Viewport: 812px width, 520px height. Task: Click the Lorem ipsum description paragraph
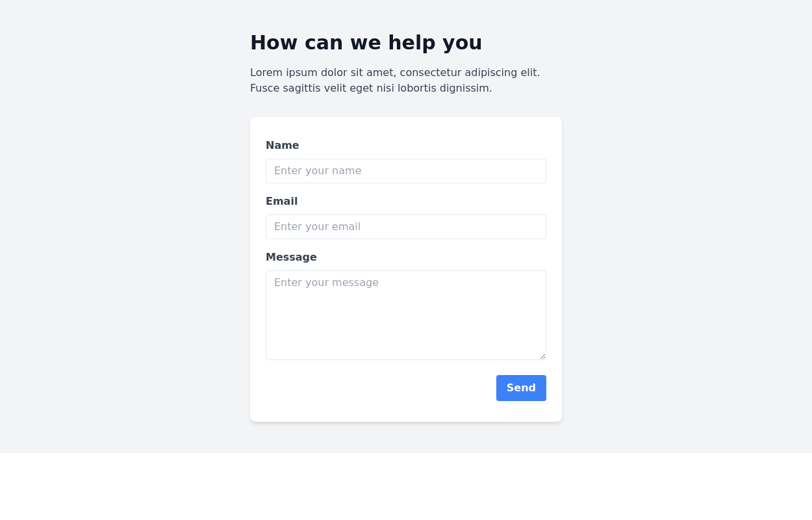[x=394, y=80]
